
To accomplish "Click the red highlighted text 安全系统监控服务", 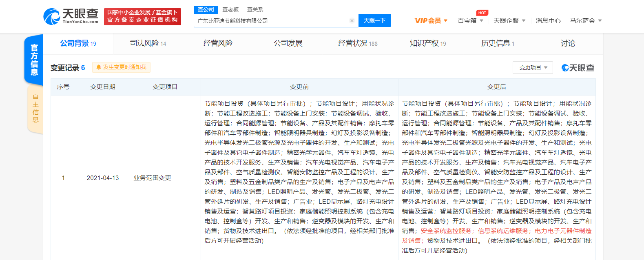I will pos(446,231).
